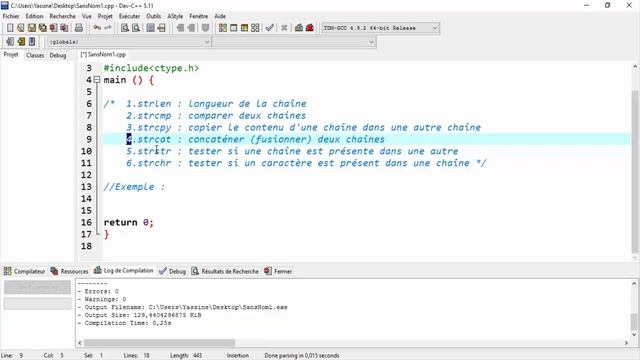Click the Save file toolbar icon

pyautogui.click(x=32, y=28)
